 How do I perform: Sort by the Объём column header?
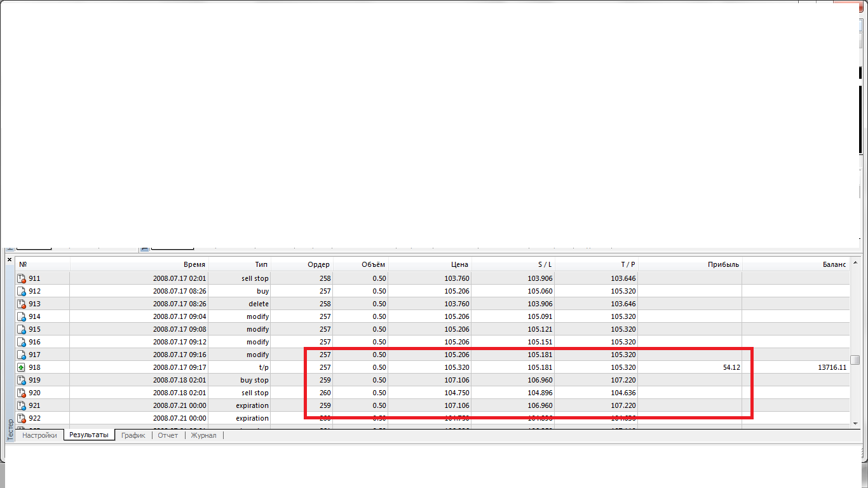click(x=360, y=264)
